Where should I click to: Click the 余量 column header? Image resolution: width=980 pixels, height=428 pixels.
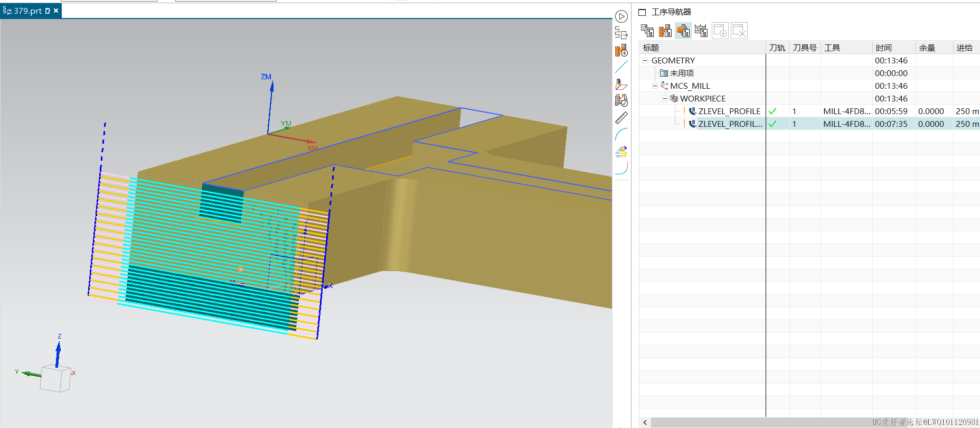(x=934, y=48)
